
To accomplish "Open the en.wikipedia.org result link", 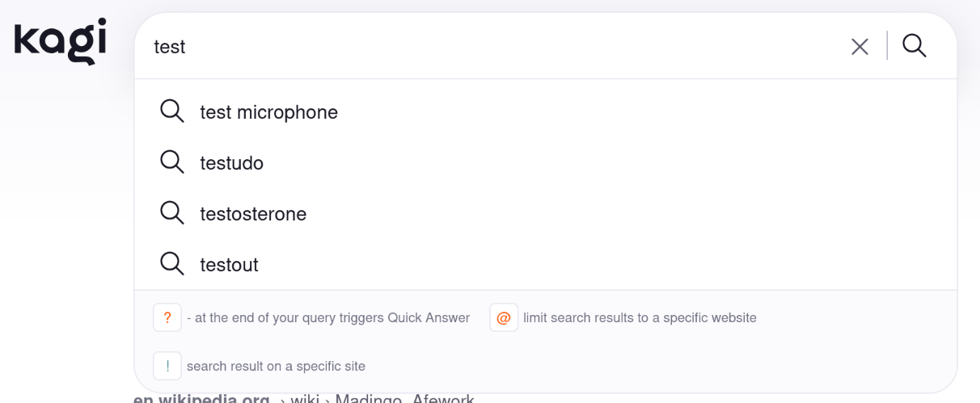I will coord(202,398).
